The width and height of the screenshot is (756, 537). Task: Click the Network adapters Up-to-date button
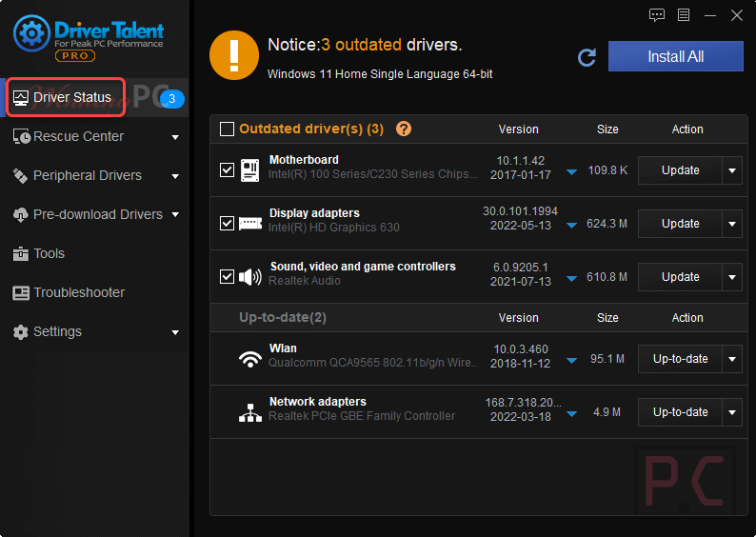coord(680,412)
